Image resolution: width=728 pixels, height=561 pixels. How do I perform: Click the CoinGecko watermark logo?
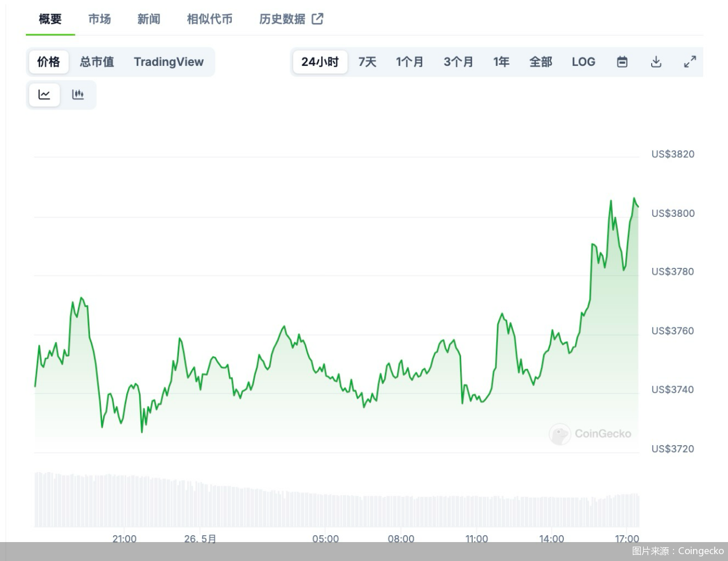tap(591, 434)
